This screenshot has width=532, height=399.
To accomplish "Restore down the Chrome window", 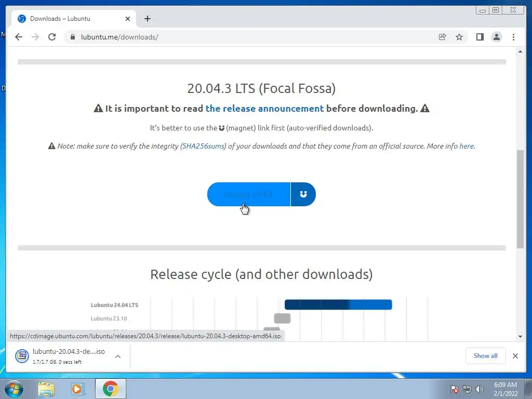I will point(496,10).
